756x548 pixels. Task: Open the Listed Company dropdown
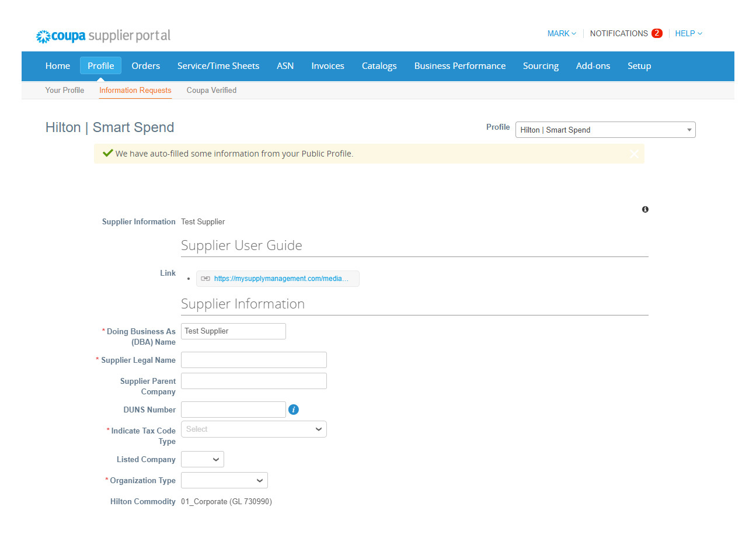(x=202, y=459)
